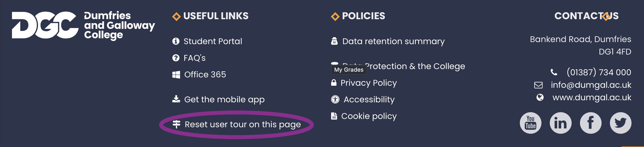The width and height of the screenshot is (644, 147).
Task: Reset user tour on this page
Action: tap(243, 124)
